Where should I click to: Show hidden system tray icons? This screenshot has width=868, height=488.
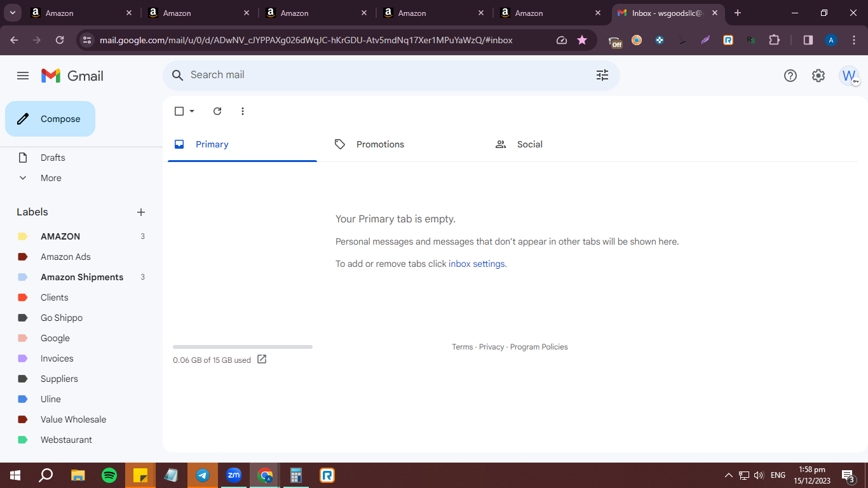click(729, 475)
